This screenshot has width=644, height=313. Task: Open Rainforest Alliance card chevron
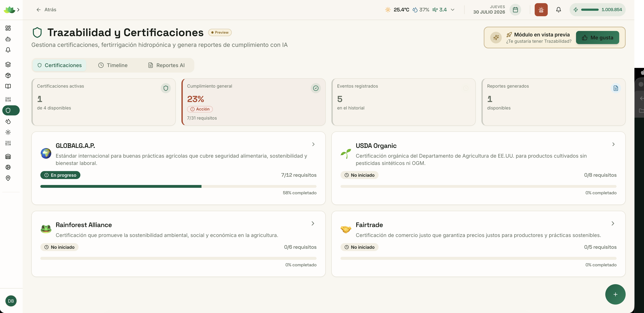(313, 223)
